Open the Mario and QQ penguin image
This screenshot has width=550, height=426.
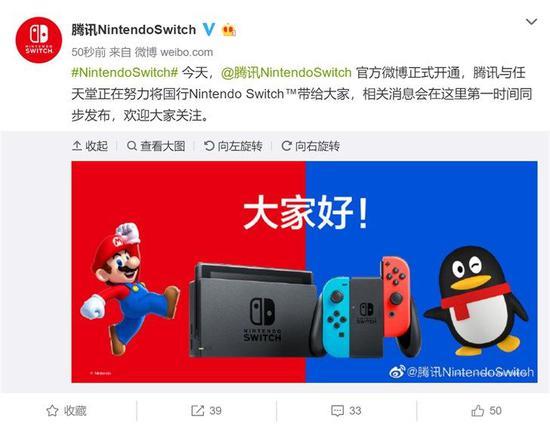(x=304, y=272)
